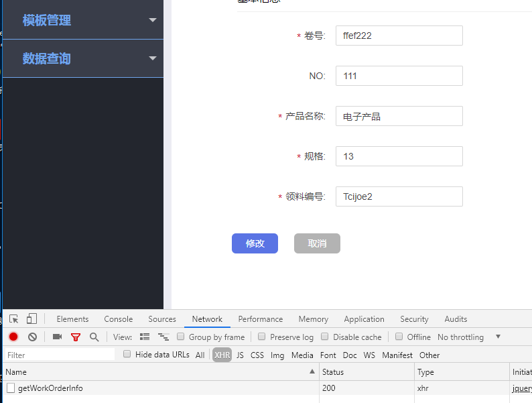Viewport: 532px width, 403px height.
Task: Filter requests by WS
Action: pos(369,355)
